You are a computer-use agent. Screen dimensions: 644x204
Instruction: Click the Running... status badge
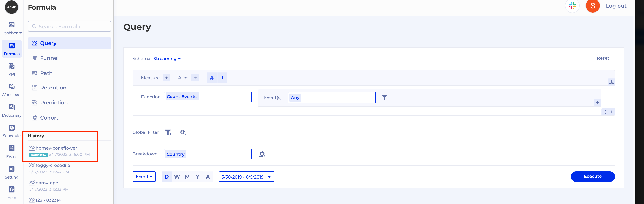[x=38, y=155]
